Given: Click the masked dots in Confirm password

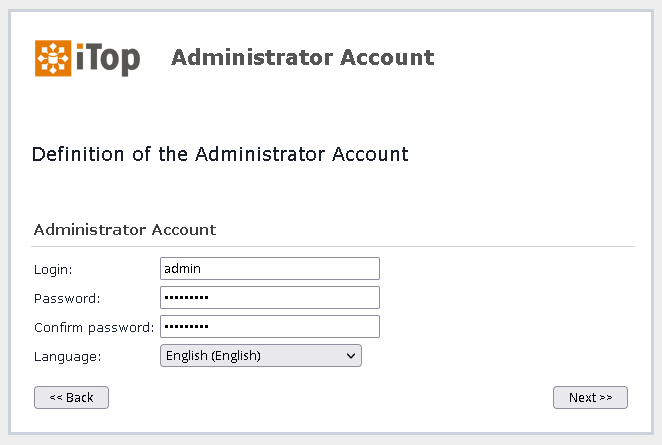Looking at the screenshot, I should [186, 326].
